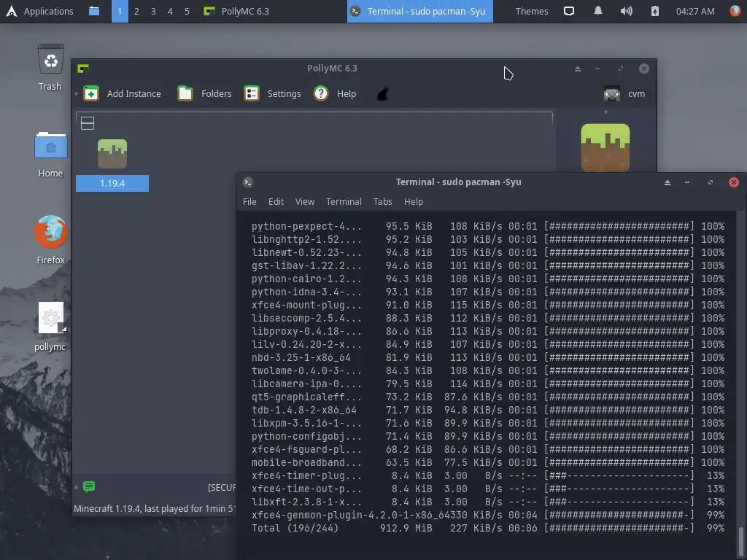747x560 pixels.
Task: Open Help in PollyMC toolbar
Action: tap(335, 93)
